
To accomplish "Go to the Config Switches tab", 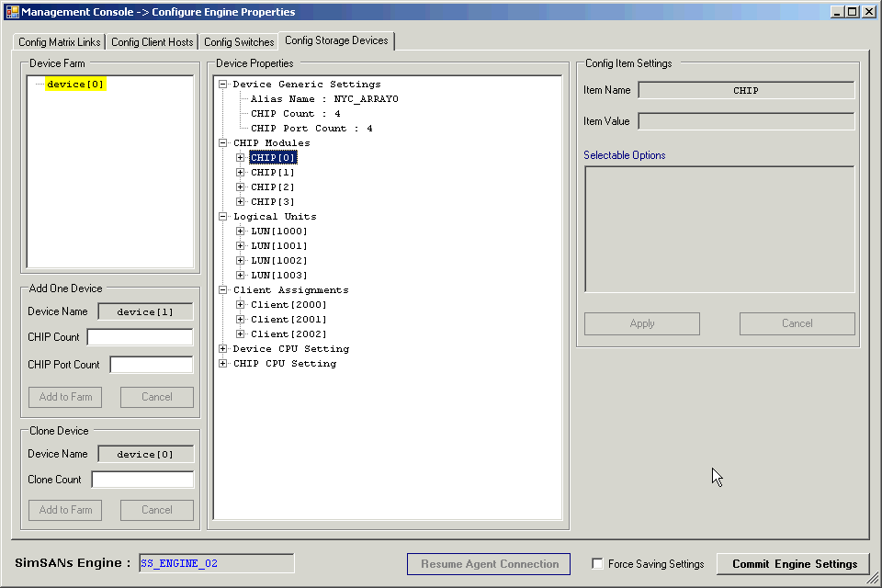I will [239, 42].
